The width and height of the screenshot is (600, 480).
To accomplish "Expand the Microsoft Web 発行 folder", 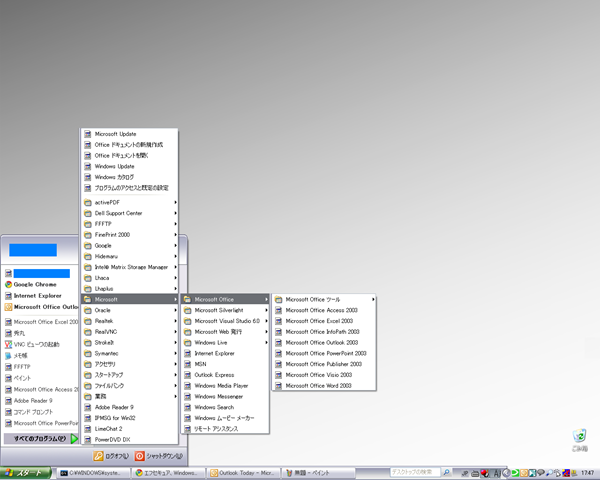I will pyautogui.click(x=225, y=331).
